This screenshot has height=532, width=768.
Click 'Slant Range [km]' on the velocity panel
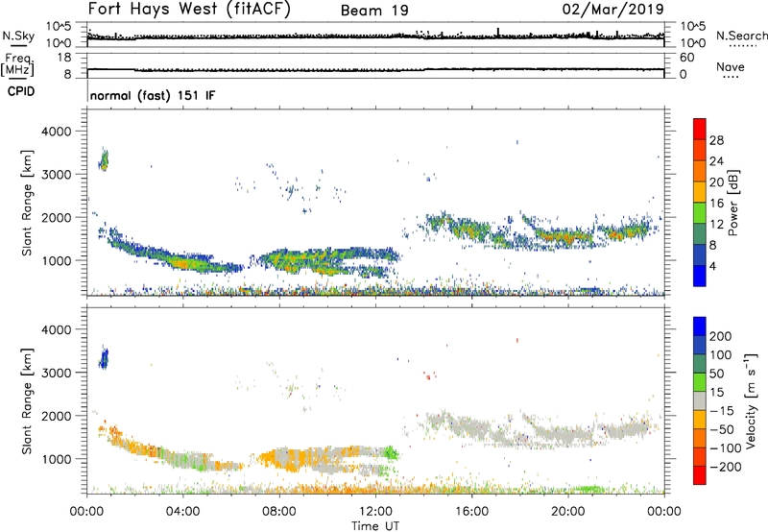pos(27,400)
